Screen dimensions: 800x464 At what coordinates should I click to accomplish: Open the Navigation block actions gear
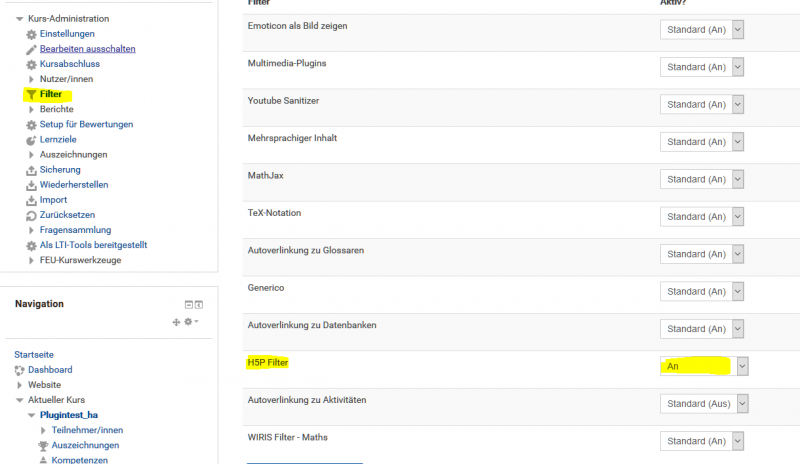coord(187,321)
